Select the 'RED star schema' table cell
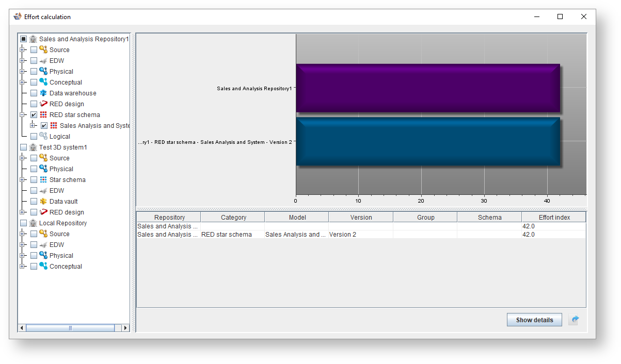The image size is (621, 364). tap(233, 235)
